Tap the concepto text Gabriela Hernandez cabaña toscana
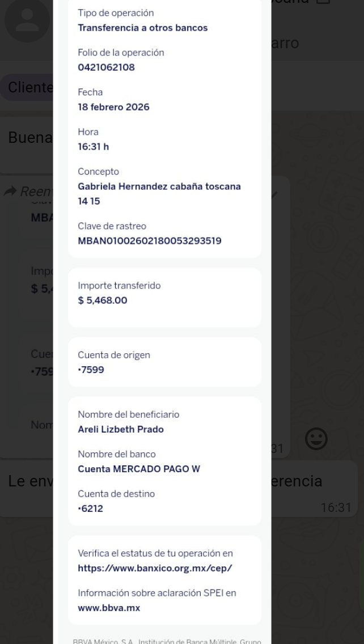Image resolution: width=364 pixels, height=644 pixels. pyautogui.click(x=159, y=187)
